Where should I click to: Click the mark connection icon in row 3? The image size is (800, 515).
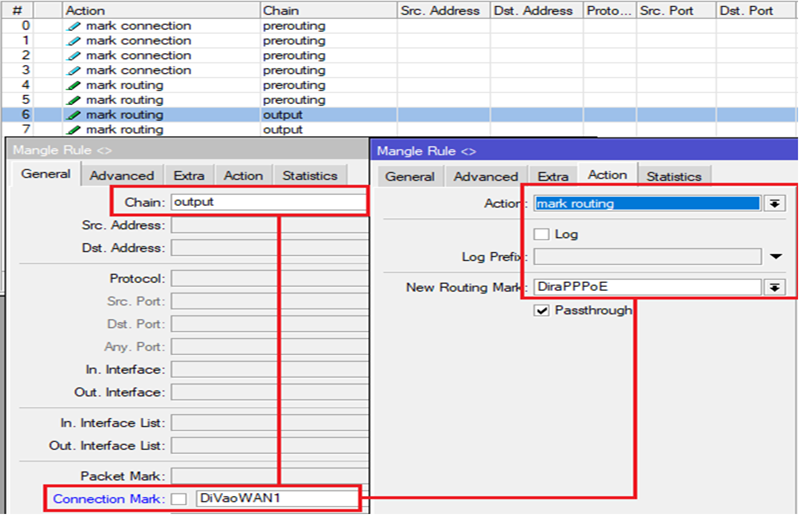[x=73, y=71]
